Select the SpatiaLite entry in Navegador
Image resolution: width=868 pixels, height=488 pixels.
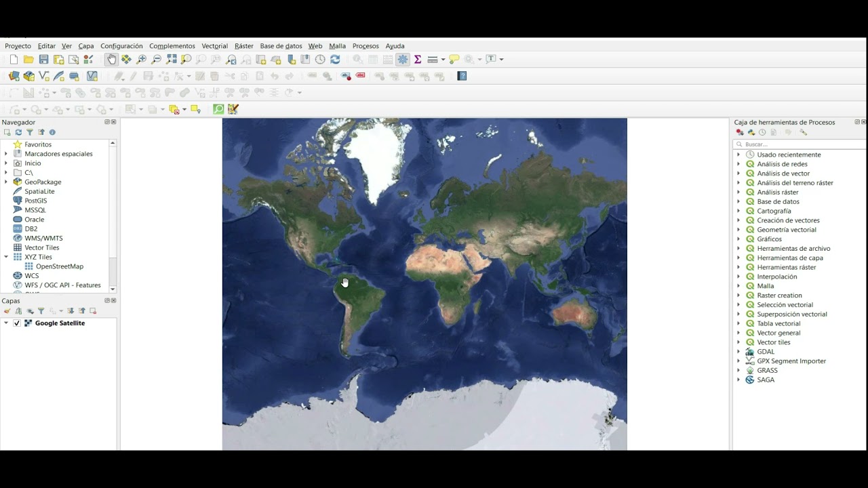(x=39, y=191)
